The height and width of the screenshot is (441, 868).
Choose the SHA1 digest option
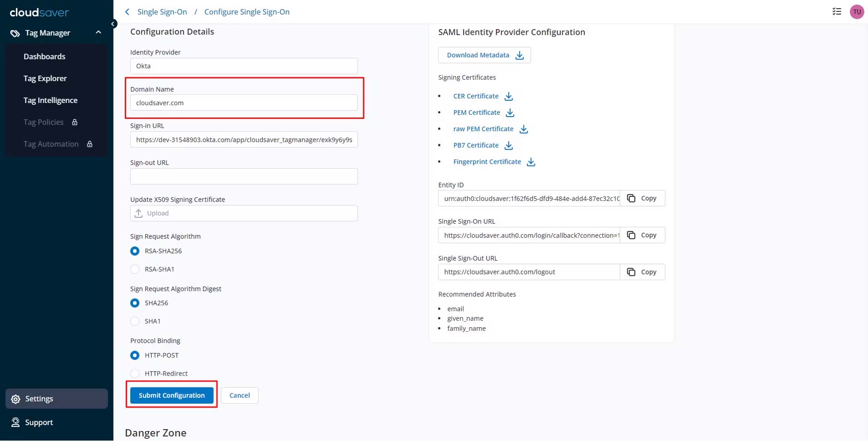[x=135, y=321]
